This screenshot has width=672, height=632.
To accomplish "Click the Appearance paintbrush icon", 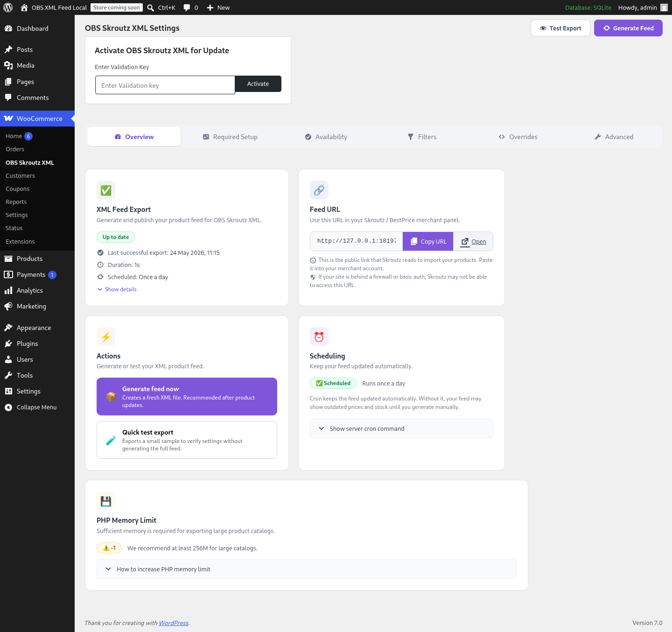I will (8, 328).
